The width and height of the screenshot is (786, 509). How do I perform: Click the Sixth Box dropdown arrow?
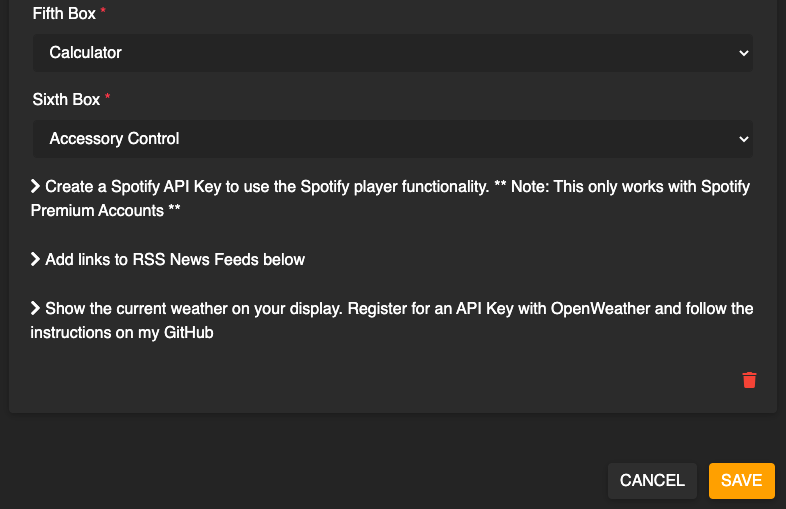pos(744,139)
